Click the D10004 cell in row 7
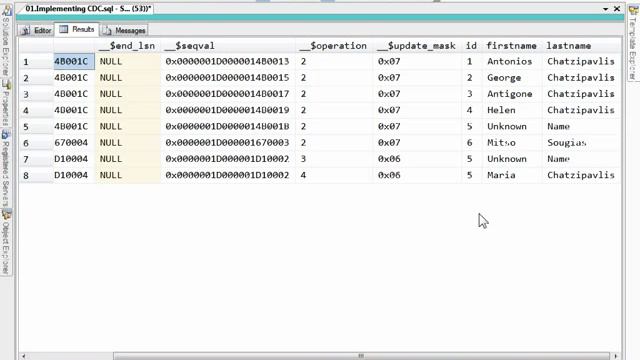This screenshot has width=640, height=360. 74,159
